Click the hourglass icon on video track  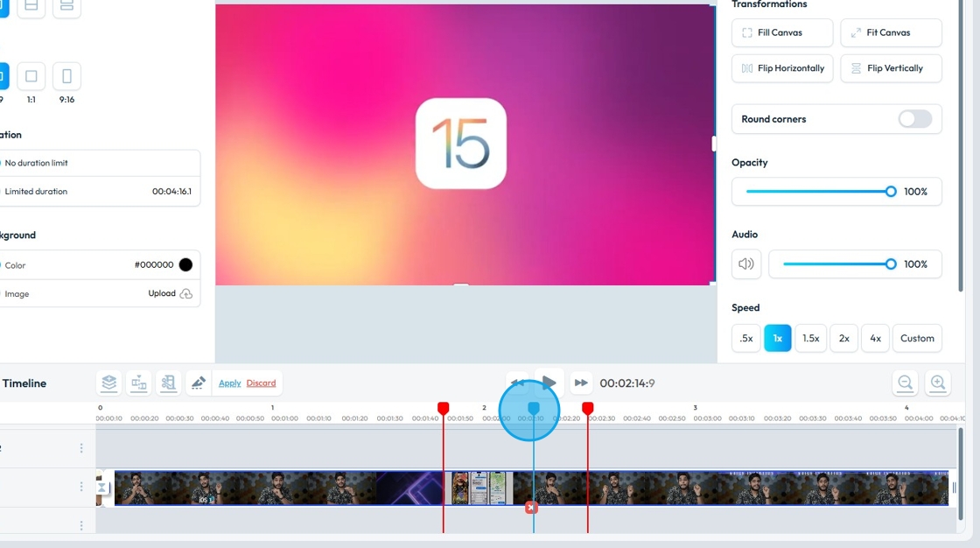click(x=101, y=488)
